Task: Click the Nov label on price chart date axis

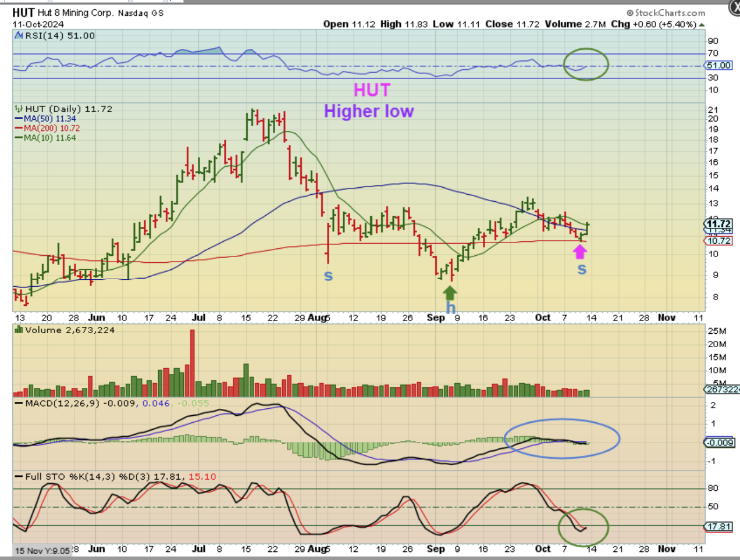Action: (x=667, y=318)
